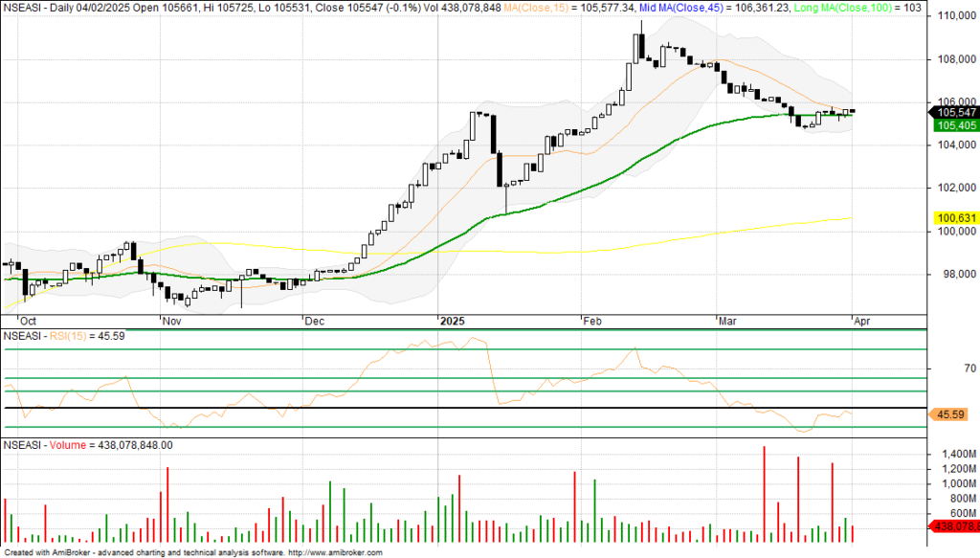980x558 pixels.
Task: Click the green 105,405 moving average tag
Action: [953, 125]
